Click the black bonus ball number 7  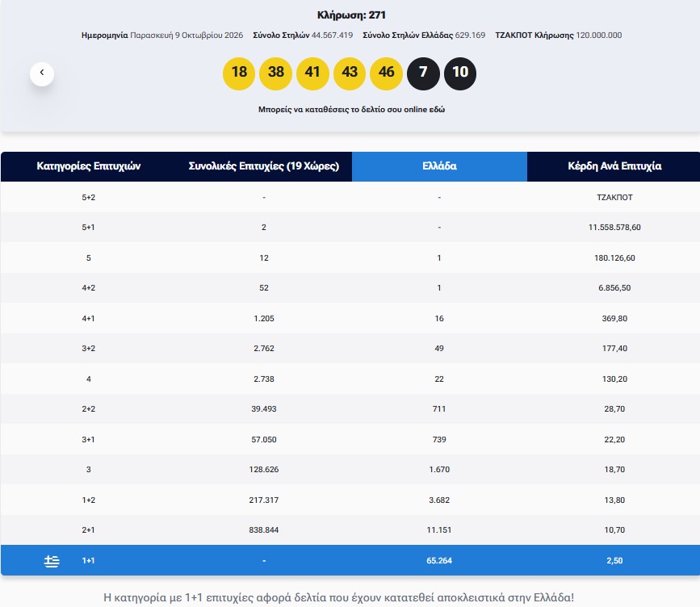pyautogui.click(x=423, y=73)
